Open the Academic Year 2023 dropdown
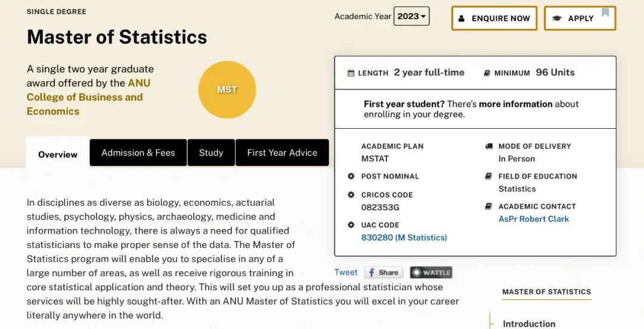644x329 pixels. (411, 17)
